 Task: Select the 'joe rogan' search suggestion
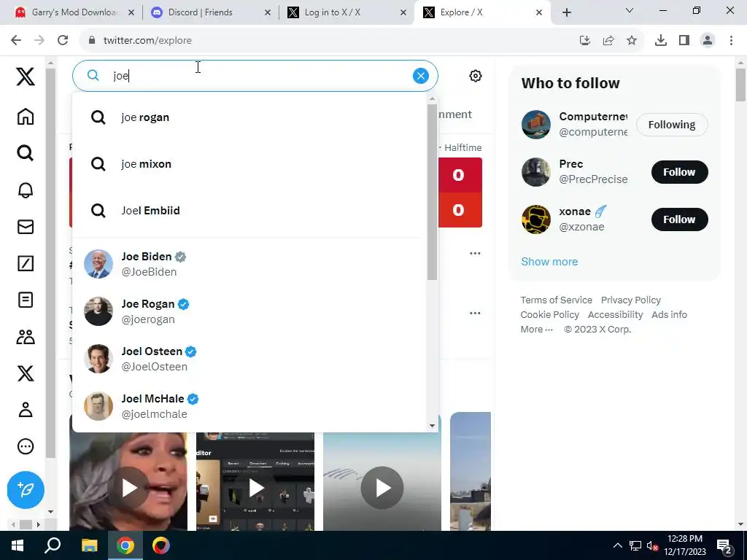249,117
